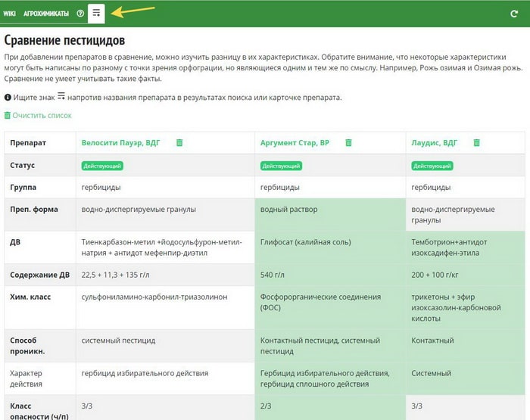Click Действующий status badge for Лаудис
This screenshot has width=530, height=420.
click(432, 165)
